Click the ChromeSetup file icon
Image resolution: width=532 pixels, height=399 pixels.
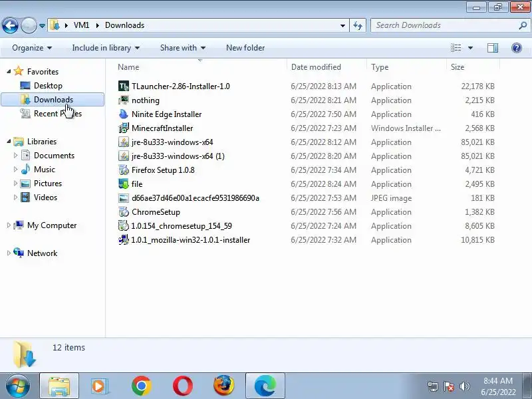click(x=124, y=212)
